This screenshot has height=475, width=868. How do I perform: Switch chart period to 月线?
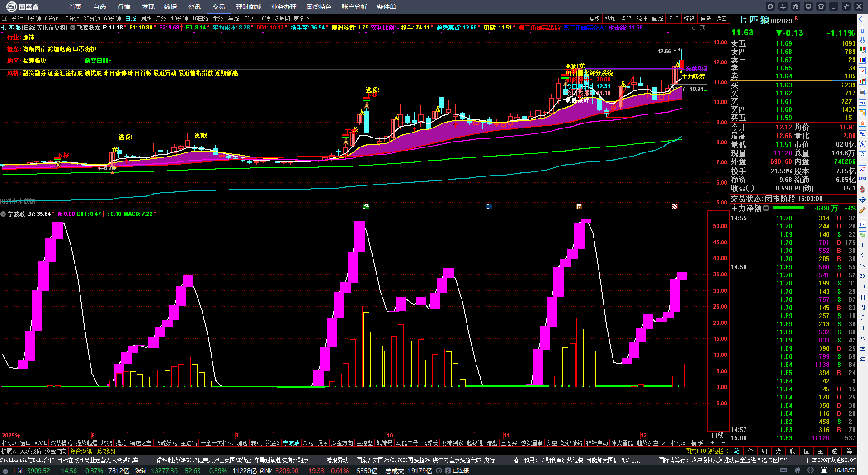[161, 19]
